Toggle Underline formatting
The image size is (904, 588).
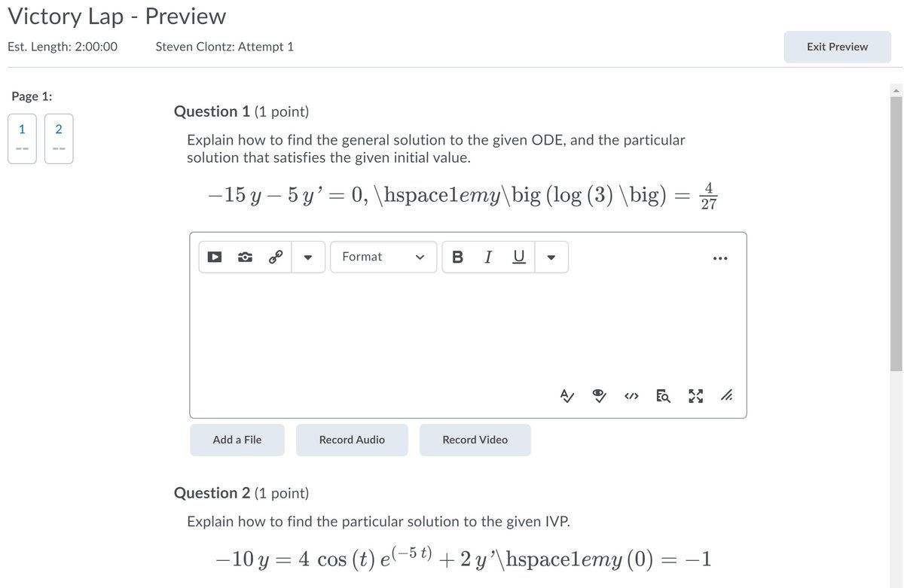tap(518, 257)
